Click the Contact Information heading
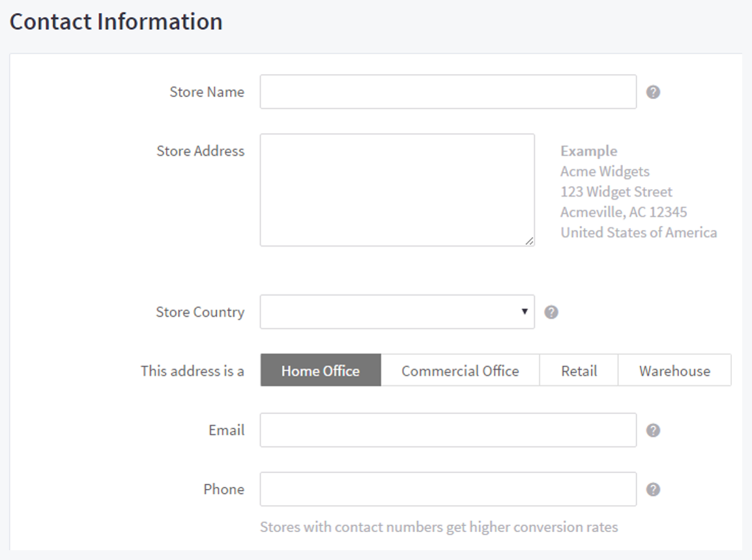The height and width of the screenshot is (560, 752). tap(117, 21)
